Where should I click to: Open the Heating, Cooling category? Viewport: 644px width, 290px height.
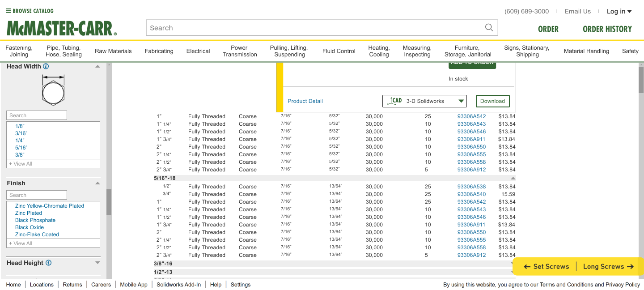click(x=379, y=51)
